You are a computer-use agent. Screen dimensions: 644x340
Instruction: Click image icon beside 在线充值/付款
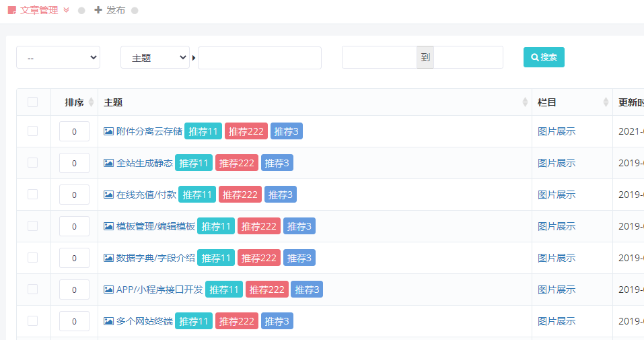coord(108,195)
